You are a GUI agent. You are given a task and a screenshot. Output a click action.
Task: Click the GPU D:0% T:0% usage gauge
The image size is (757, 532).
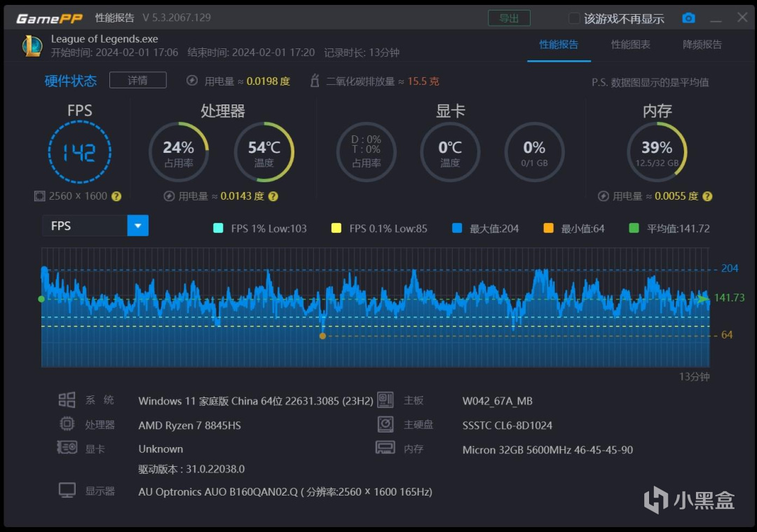click(366, 152)
